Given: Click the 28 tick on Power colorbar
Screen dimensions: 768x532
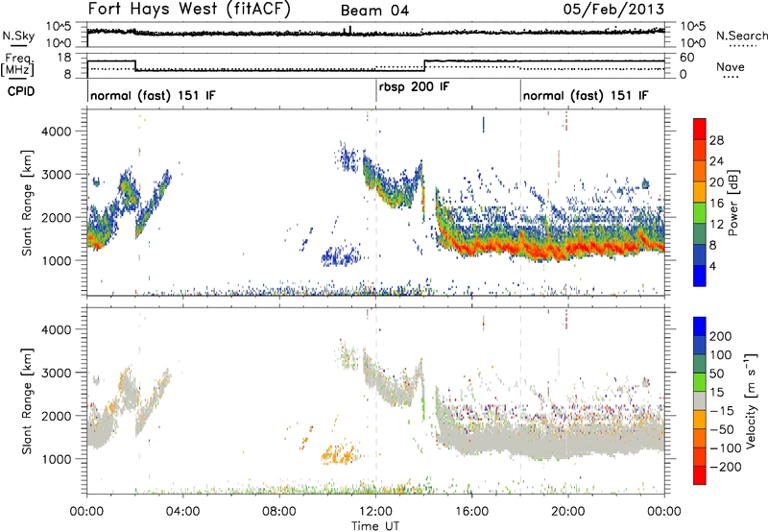Looking at the screenshot, I should click(x=716, y=140).
